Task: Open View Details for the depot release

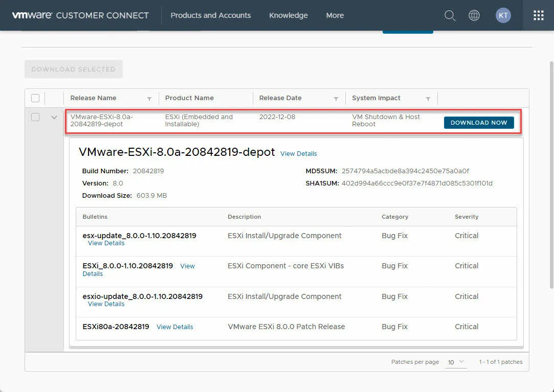Action: tap(298, 154)
